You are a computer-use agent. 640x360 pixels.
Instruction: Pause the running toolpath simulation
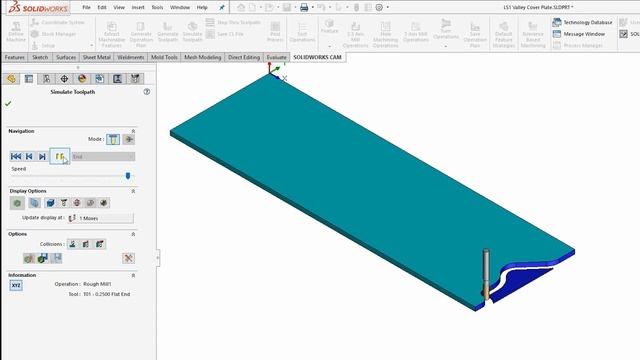[60, 156]
